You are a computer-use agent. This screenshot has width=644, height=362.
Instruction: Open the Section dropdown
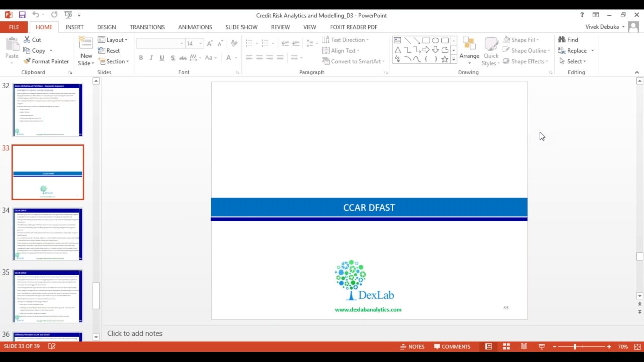click(114, 61)
